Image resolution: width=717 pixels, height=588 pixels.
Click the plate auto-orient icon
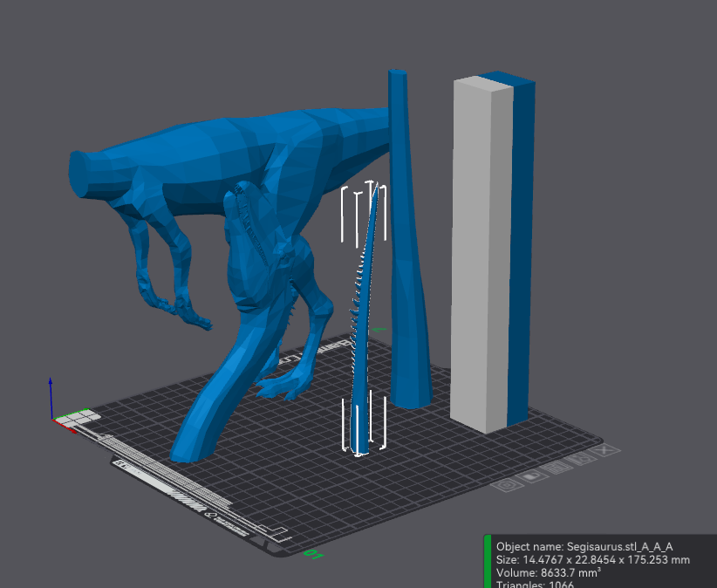pos(582,459)
